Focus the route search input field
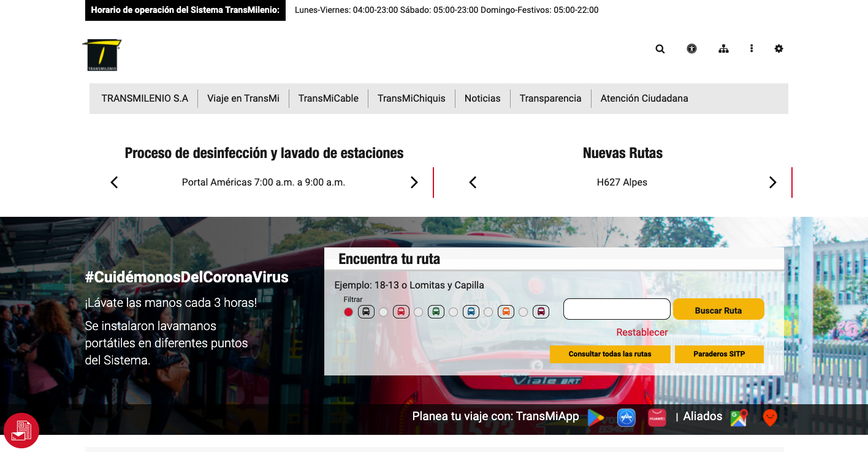The height and width of the screenshot is (452, 868). pos(617,309)
